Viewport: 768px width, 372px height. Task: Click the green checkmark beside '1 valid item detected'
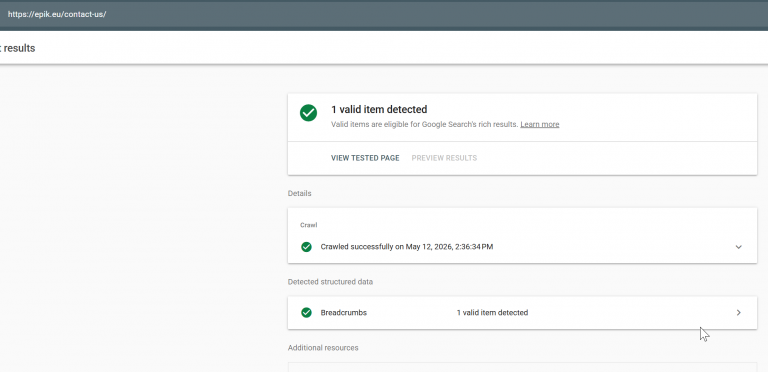coord(308,113)
